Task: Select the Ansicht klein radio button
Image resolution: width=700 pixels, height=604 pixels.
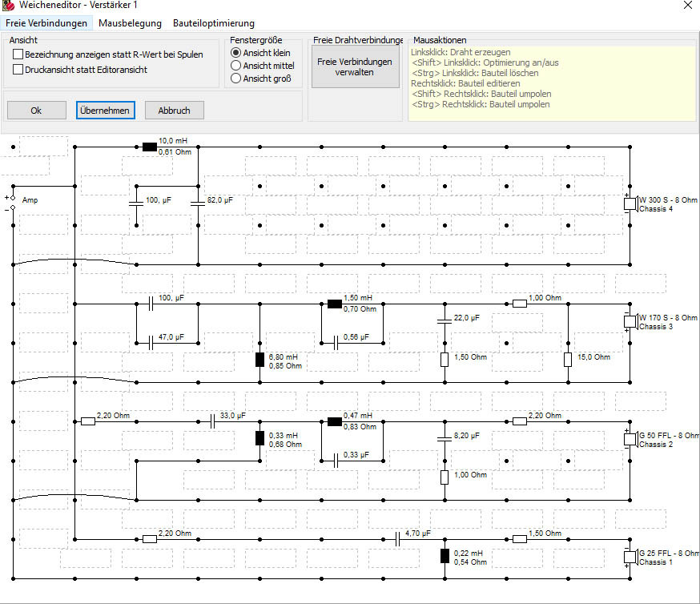Action: pos(235,53)
